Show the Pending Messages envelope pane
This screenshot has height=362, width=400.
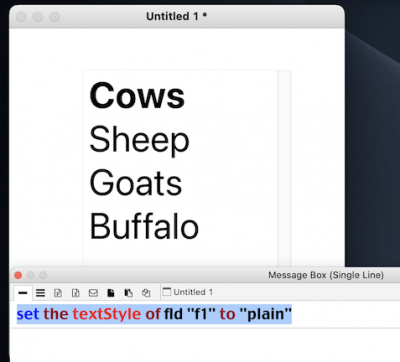click(93, 293)
